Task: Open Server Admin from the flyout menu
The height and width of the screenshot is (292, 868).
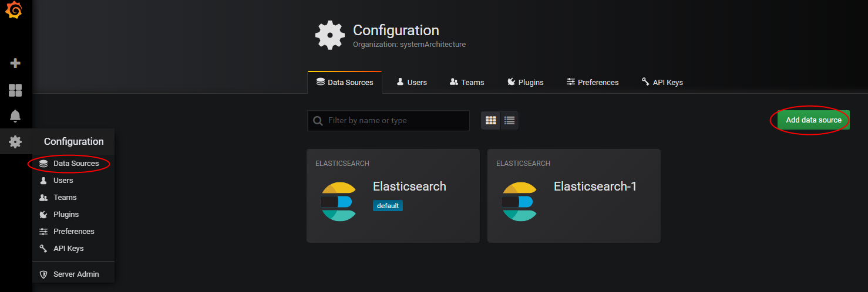Action: click(73, 274)
